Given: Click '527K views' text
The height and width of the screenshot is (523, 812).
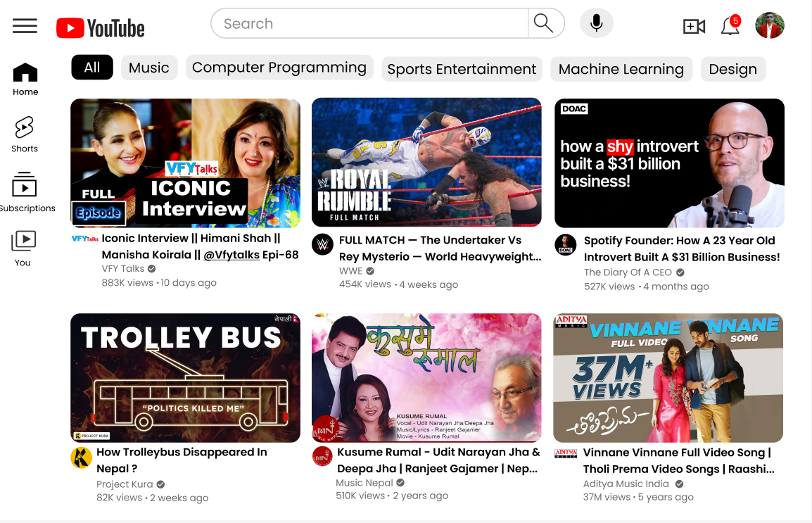Looking at the screenshot, I should click(609, 286).
